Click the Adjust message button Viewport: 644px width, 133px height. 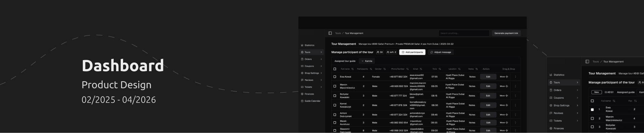[x=441, y=52]
